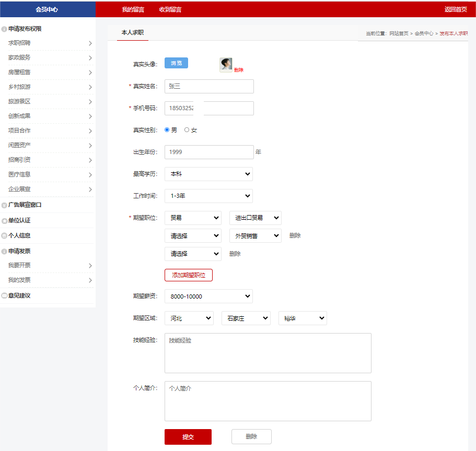Click the 添加期望职位 button
Image resolution: width=476 pixels, height=451 pixels.
pyautogui.click(x=189, y=275)
